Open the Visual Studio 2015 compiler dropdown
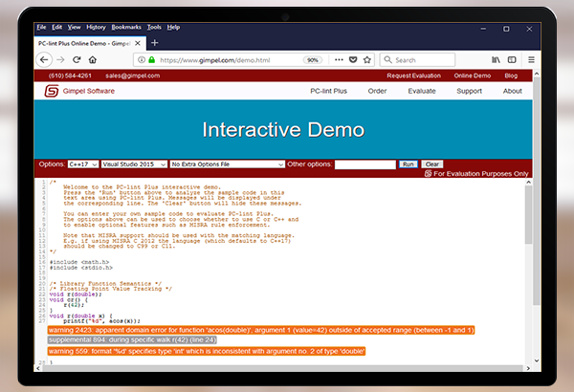 click(x=134, y=164)
